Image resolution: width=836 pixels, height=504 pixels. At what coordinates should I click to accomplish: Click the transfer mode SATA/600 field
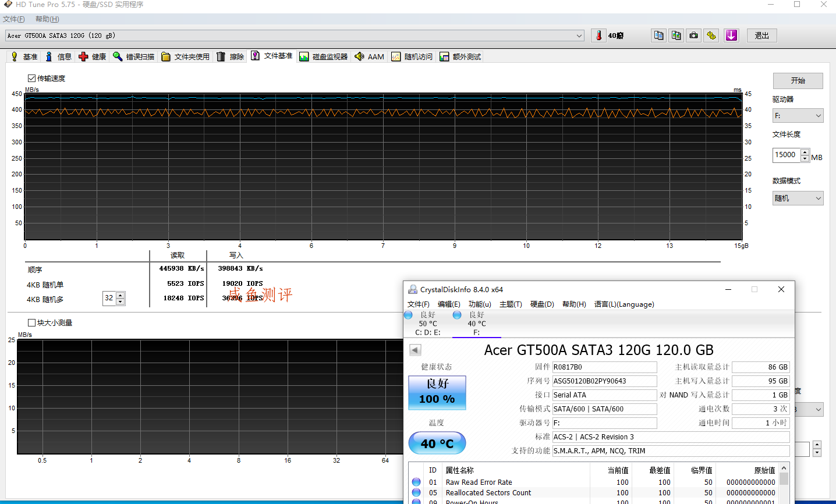point(604,409)
